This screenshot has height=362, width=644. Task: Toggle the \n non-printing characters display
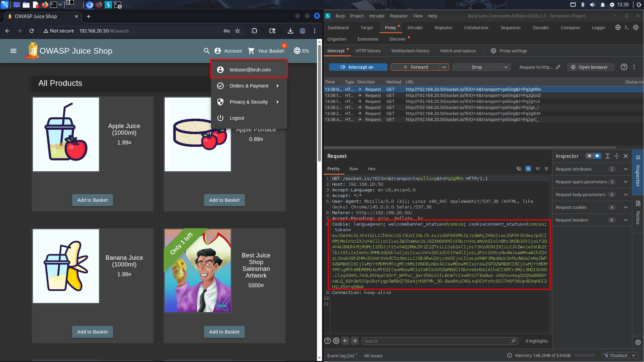tap(537, 169)
